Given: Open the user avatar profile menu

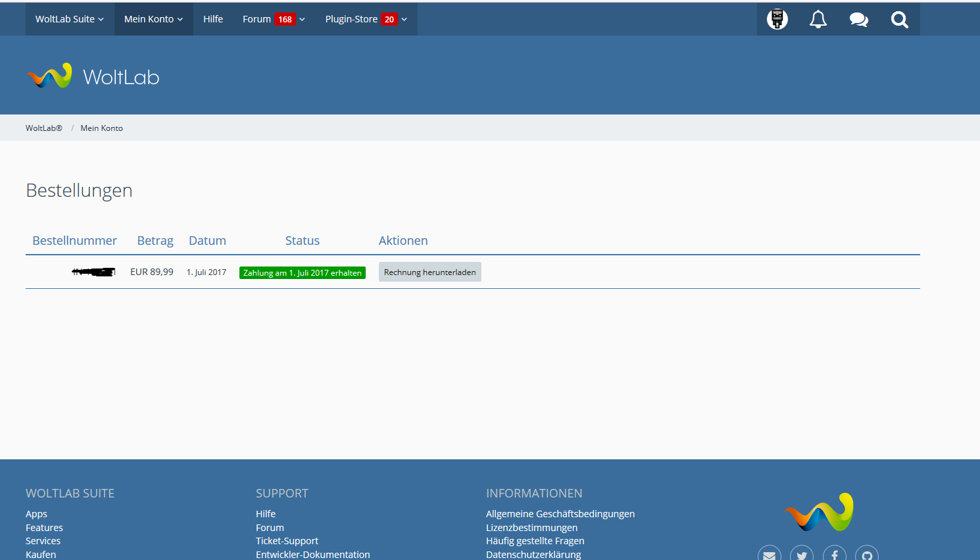Looking at the screenshot, I should pyautogui.click(x=777, y=19).
